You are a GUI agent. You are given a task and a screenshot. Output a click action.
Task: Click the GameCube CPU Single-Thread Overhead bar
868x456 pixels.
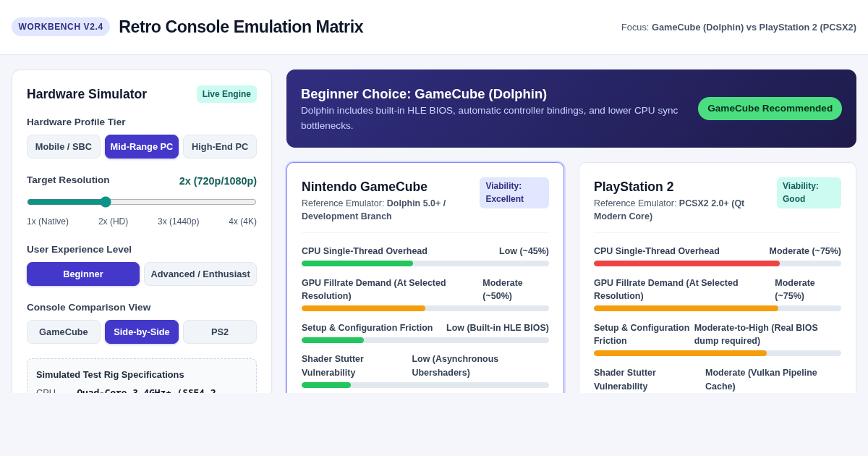click(x=425, y=263)
